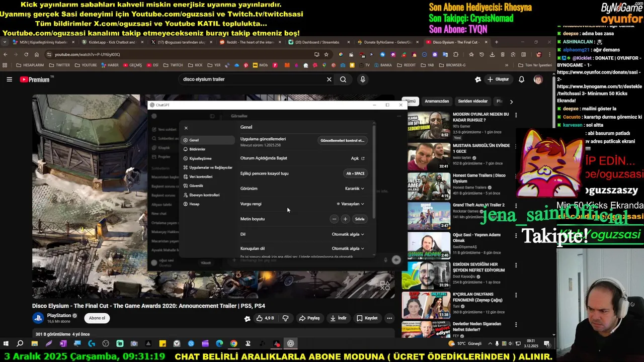This screenshot has width=644, height=362.
Task: Open the TWITCH bookmarks folder
Action: point(173,65)
